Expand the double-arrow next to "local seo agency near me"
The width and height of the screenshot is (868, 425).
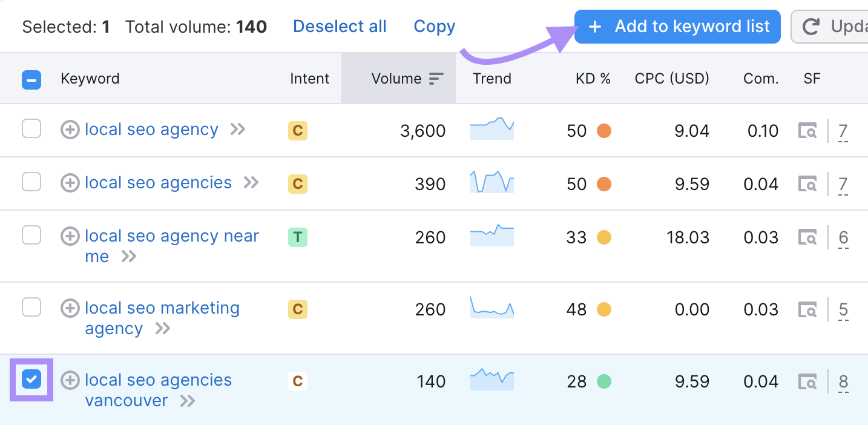(128, 256)
